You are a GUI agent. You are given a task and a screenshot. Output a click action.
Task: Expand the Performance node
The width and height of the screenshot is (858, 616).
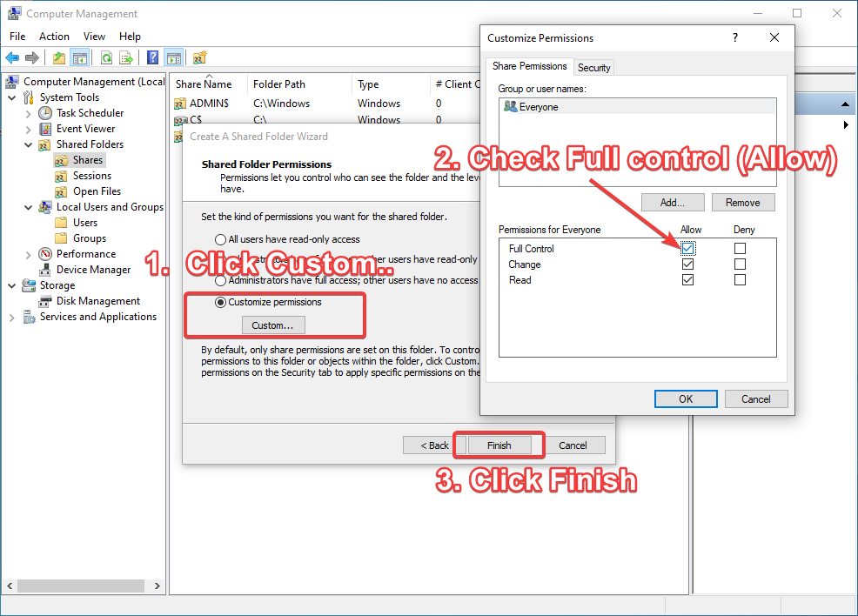coord(29,254)
